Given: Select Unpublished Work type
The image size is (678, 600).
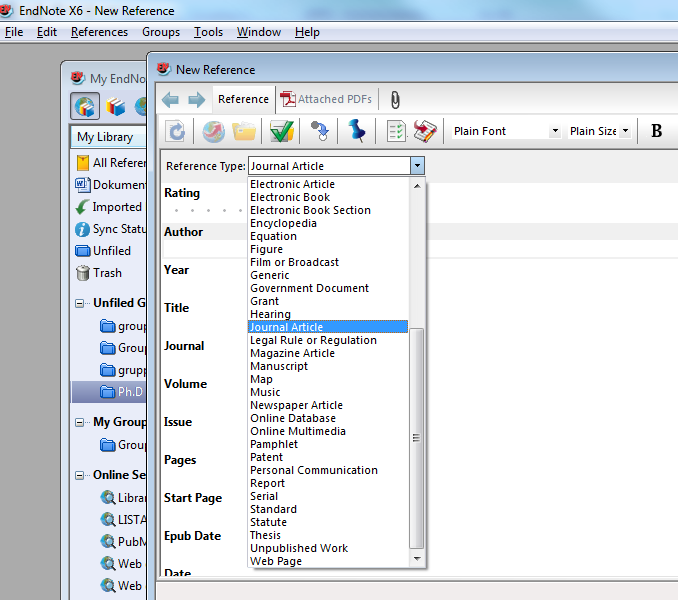Looking at the screenshot, I should pos(328,548).
